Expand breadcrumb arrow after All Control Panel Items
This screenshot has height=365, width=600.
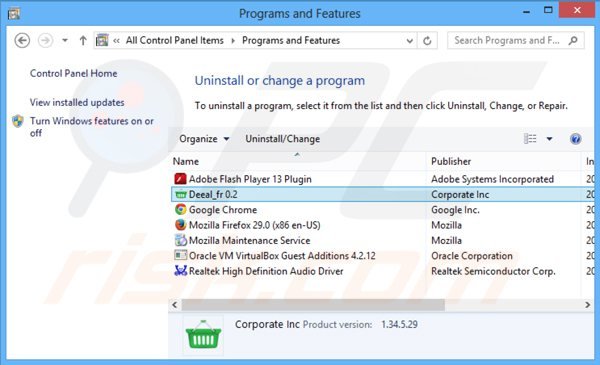(233, 41)
